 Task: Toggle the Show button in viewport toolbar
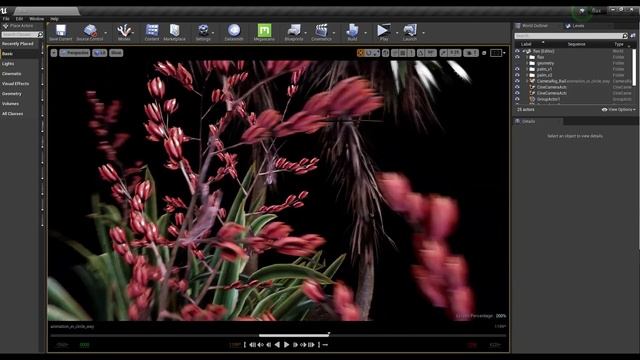click(116, 53)
